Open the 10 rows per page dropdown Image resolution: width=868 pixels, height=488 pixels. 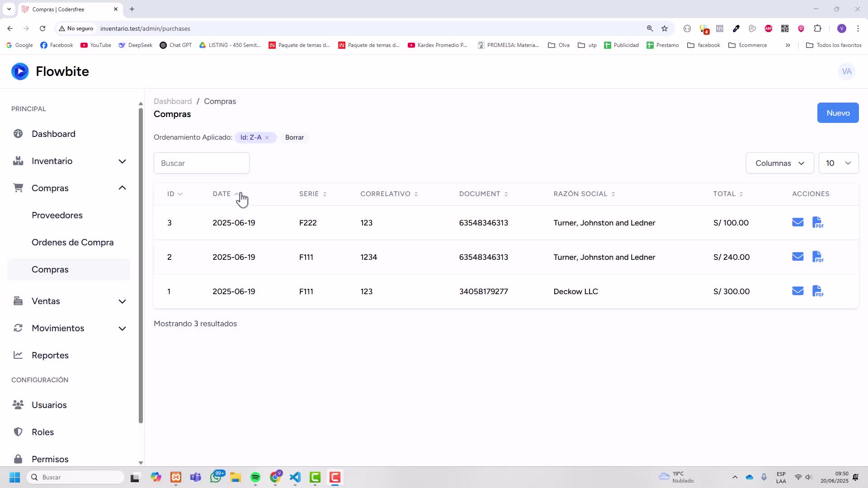(x=839, y=163)
